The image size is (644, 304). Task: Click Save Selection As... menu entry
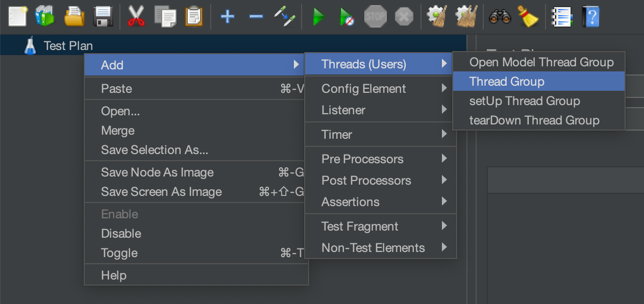point(155,150)
